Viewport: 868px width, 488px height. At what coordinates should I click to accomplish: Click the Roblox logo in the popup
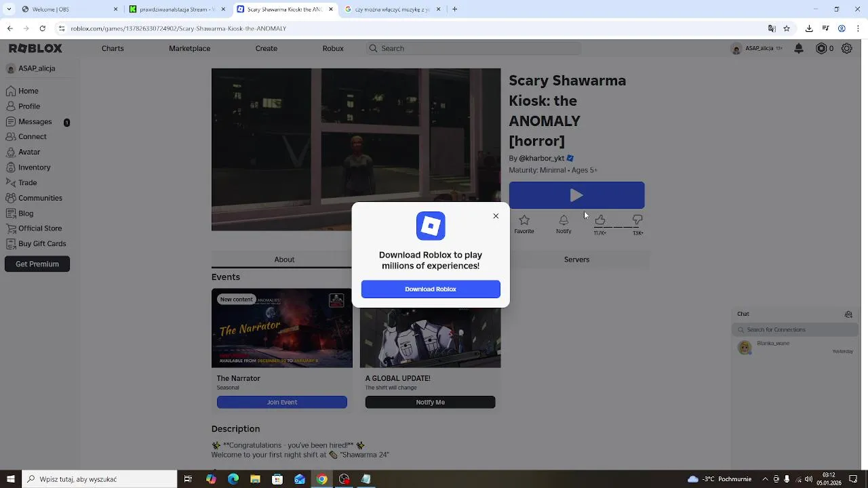(x=431, y=226)
